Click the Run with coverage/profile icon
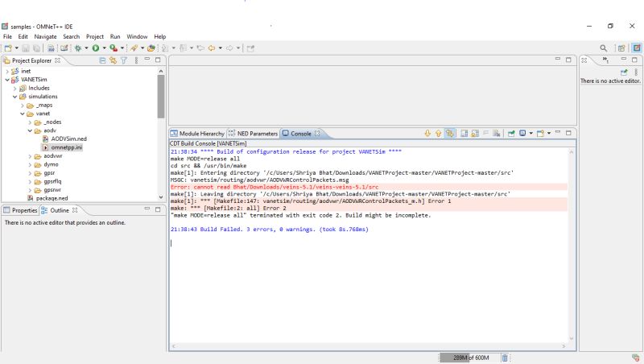This screenshot has height=364, width=644. [x=114, y=48]
